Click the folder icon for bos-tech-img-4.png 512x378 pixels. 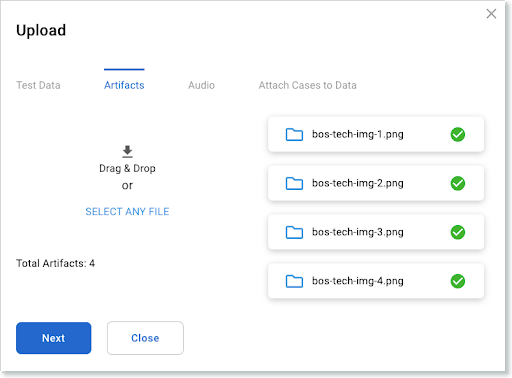coord(294,281)
